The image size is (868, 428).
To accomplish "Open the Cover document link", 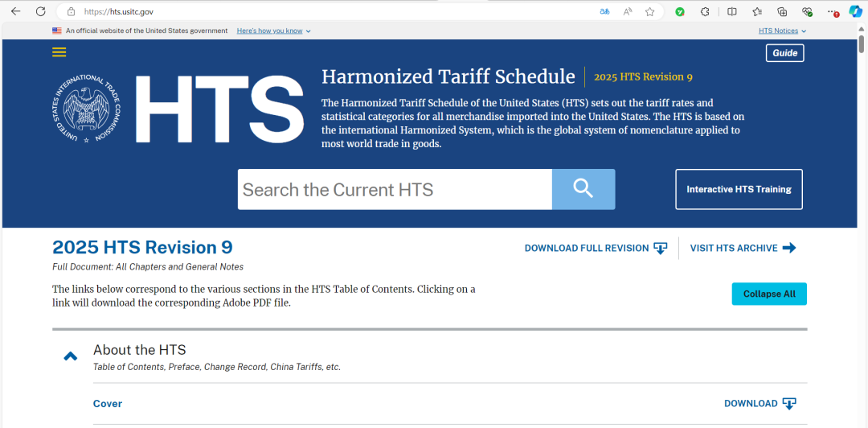I will pos(108,404).
